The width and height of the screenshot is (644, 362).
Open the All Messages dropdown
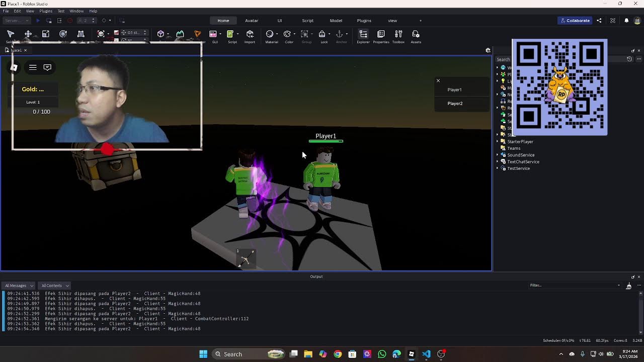coord(18,286)
